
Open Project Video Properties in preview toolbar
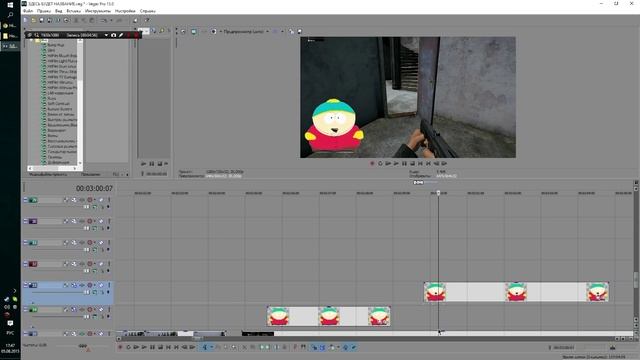(183, 31)
